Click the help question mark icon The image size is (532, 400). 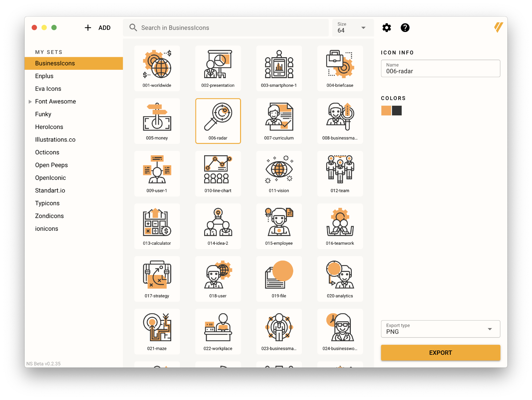(405, 28)
